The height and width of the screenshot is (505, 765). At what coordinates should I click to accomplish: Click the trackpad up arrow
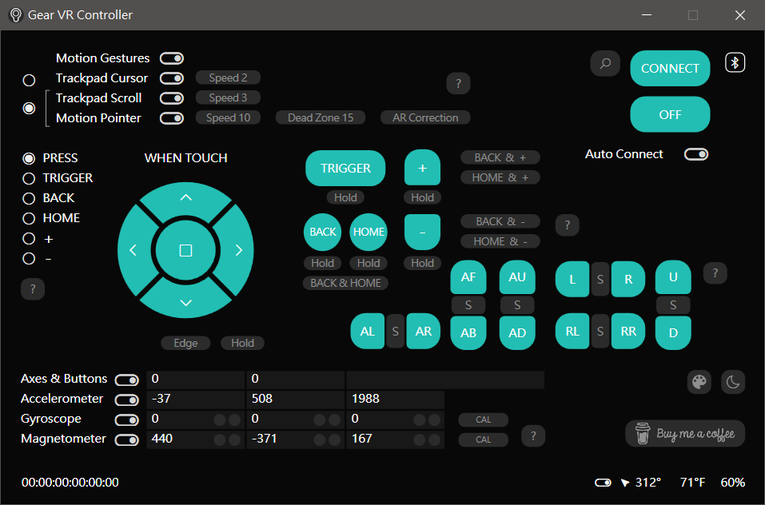pos(186,198)
